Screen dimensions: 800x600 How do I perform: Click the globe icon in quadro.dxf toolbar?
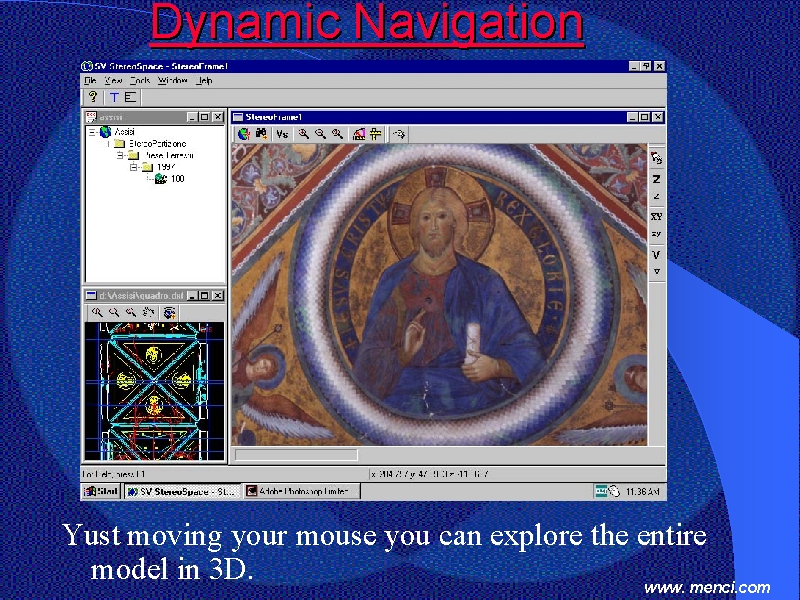coord(169,312)
